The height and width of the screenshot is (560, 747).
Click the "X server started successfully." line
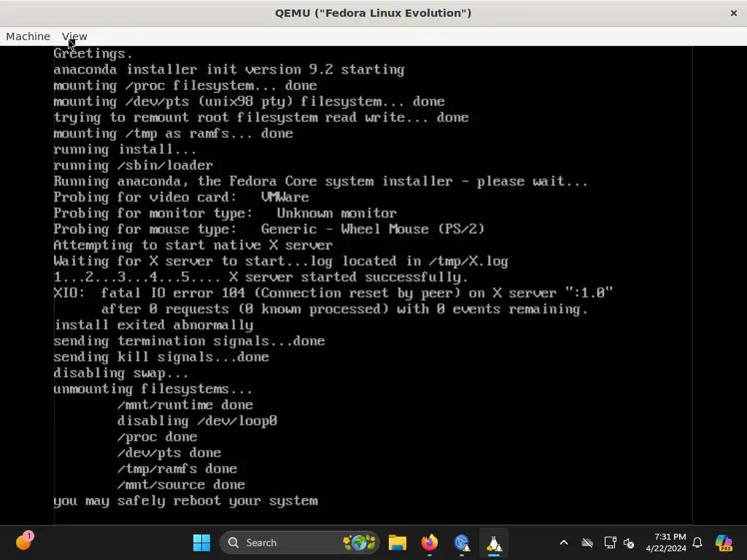(260, 277)
